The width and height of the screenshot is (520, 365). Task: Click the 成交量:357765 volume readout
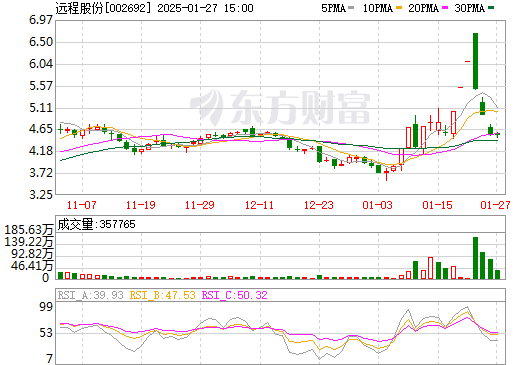97,224
